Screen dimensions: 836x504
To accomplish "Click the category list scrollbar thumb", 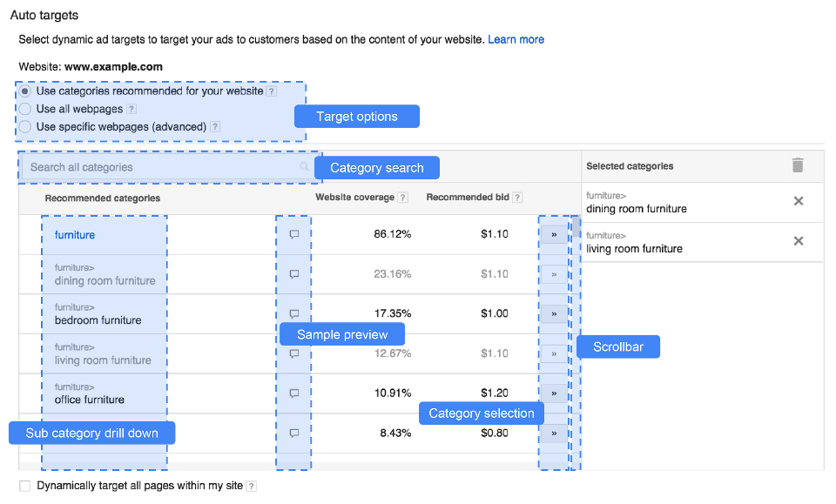I will tap(576, 227).
